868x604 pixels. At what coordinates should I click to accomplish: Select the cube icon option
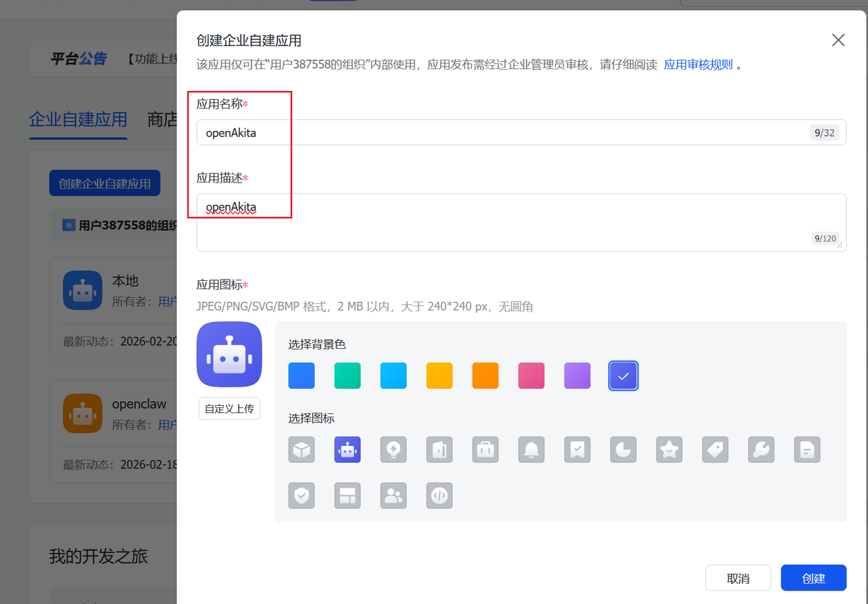pos(301,449)
